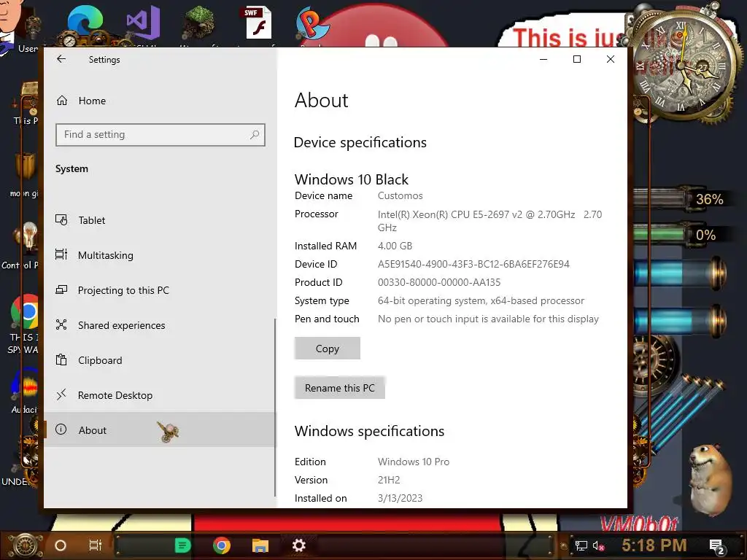
Task: Open the Minecraft grass block shortcut
Action: [x=198, y=23]
